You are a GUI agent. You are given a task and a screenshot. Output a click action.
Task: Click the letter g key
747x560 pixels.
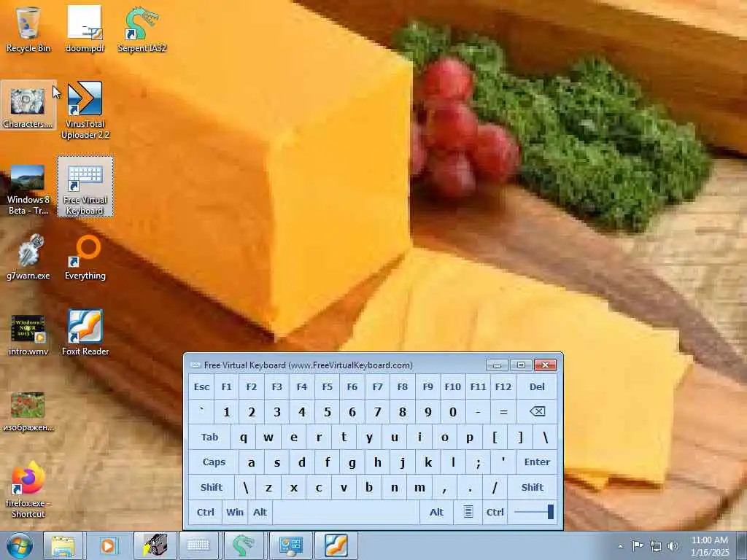pos(352,462)
